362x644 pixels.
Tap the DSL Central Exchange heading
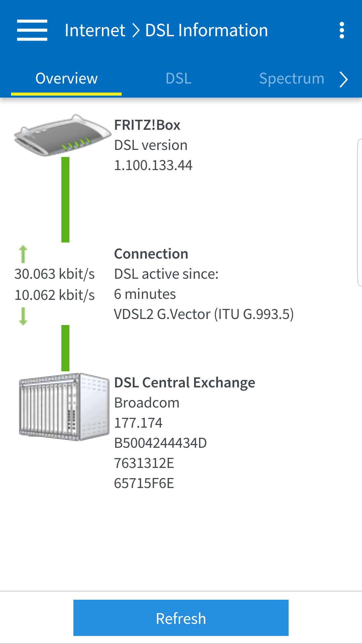click(x=184, y=383)
